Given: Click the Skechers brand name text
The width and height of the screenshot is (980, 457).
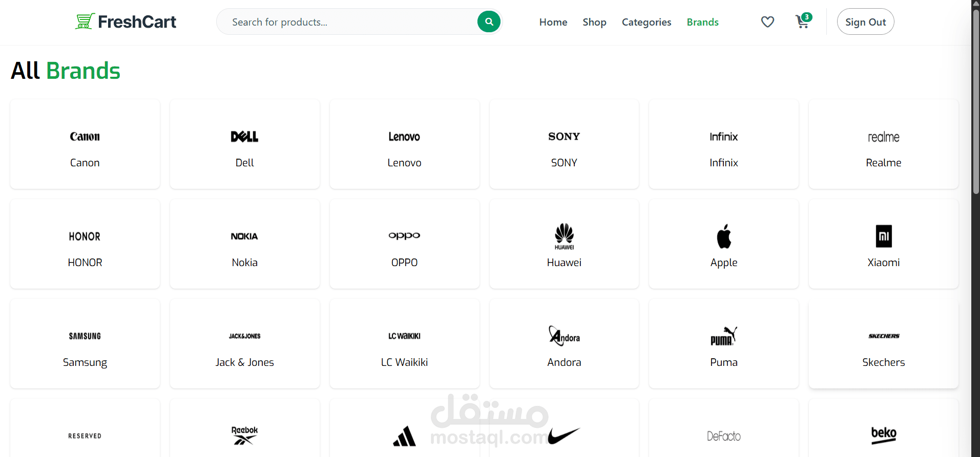Looking at the screenshot, I should click(884, 362).
